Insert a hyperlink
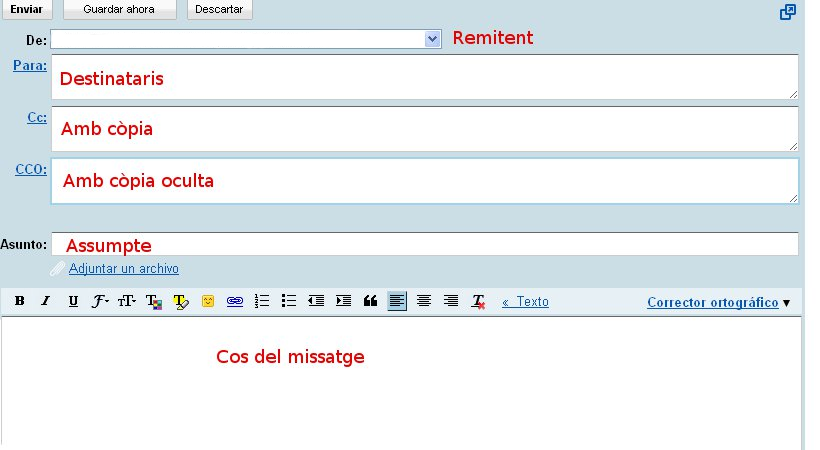The image size is (820, 450). tap(235, 301)
